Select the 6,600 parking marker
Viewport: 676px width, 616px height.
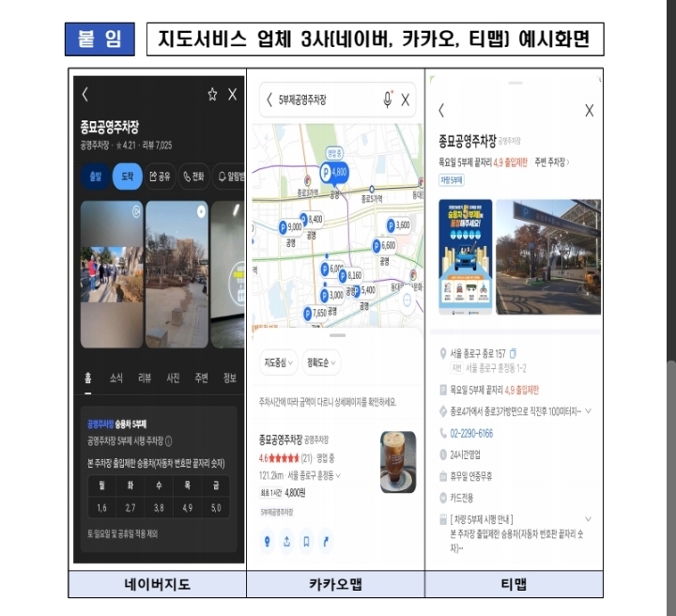click(384, 245)
